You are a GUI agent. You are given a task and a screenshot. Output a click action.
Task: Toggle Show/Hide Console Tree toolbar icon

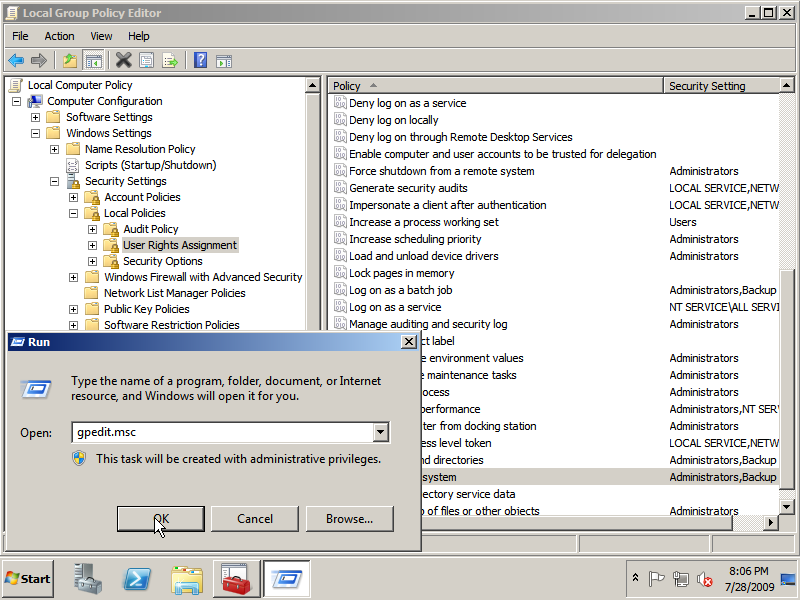[93, 61]
